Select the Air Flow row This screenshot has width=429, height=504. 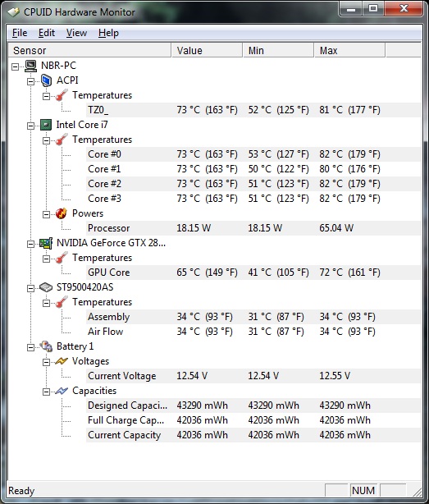pyautogui.click(x=253, y=332)
